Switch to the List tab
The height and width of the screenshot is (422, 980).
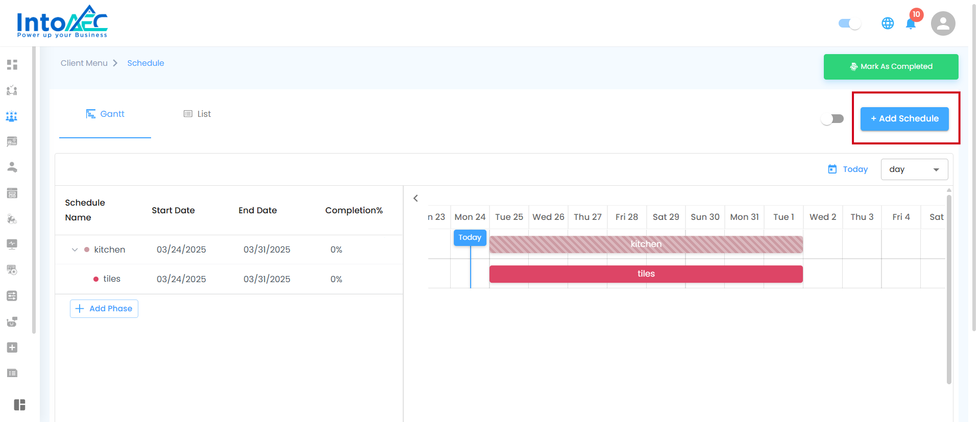coord(197,114)
